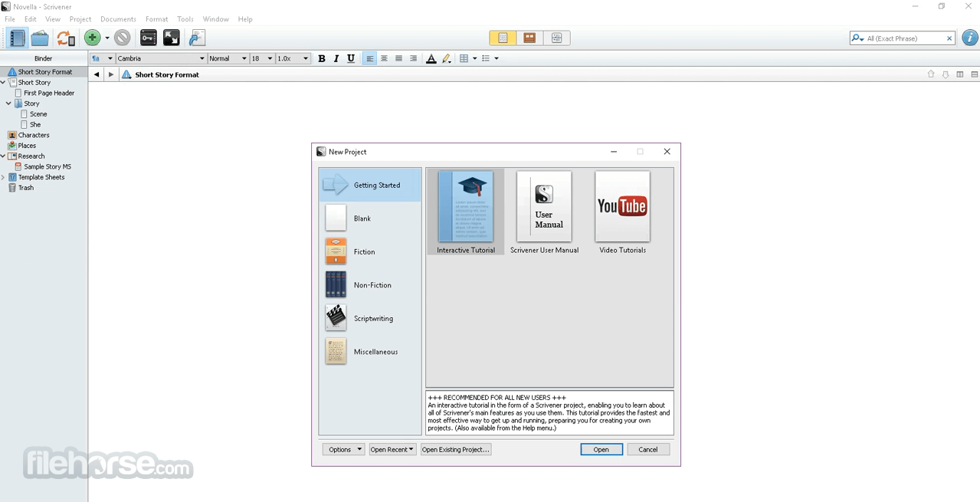This screenshot has height=502, width=980.
Task: Open the File menu
Action: coord(10,19)
